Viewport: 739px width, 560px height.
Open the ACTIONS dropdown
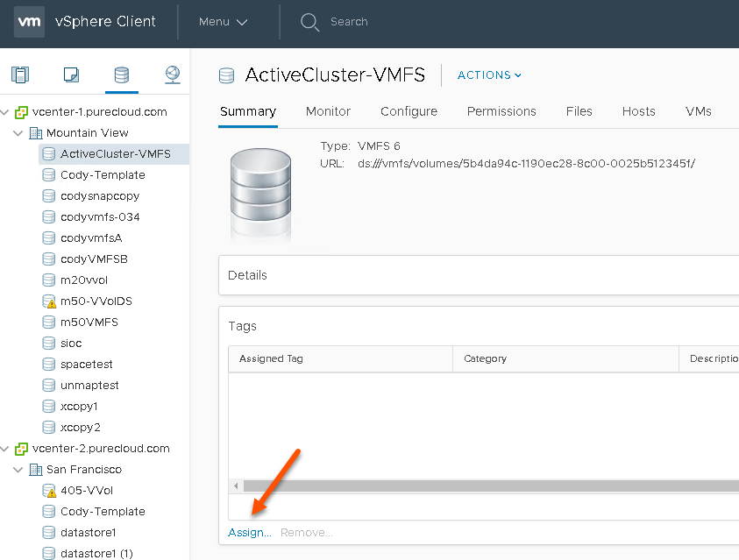click(x=489, y=75)
